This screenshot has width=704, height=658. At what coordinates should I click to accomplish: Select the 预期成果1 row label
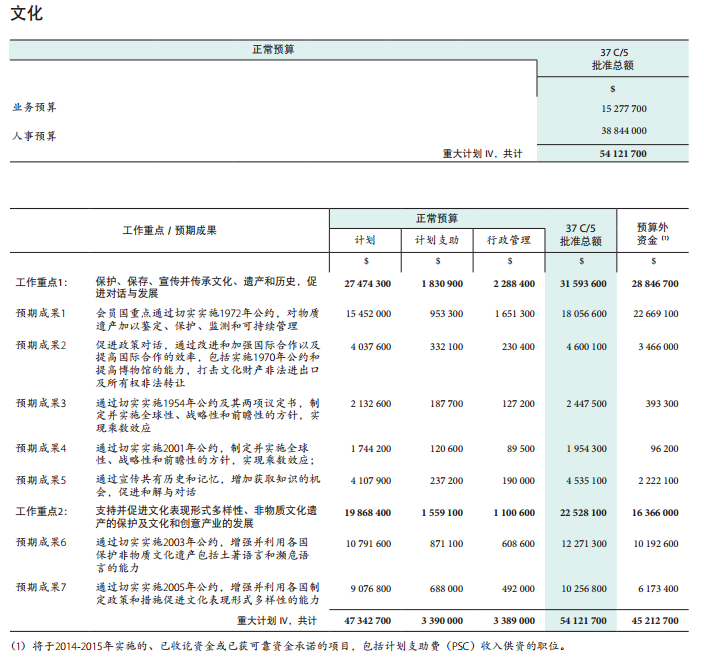pos(40,313)
